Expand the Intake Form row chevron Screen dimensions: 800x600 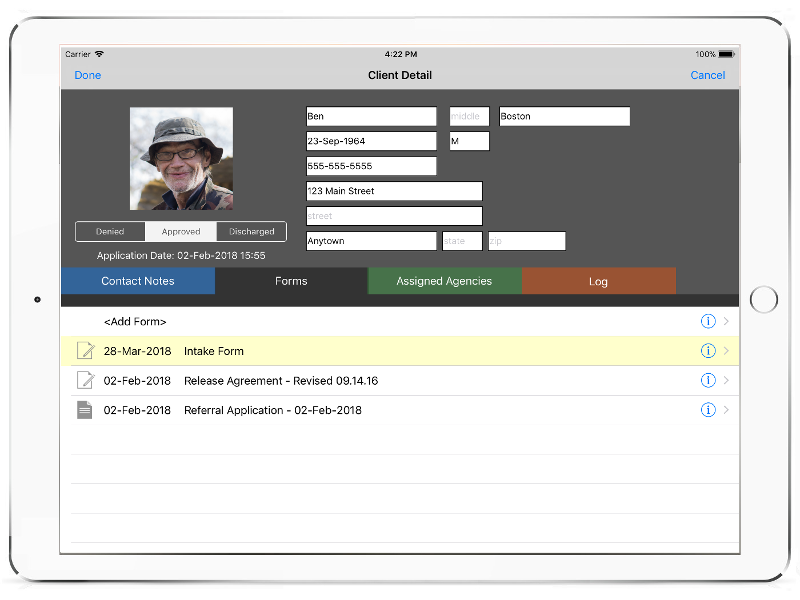[726, 351]
